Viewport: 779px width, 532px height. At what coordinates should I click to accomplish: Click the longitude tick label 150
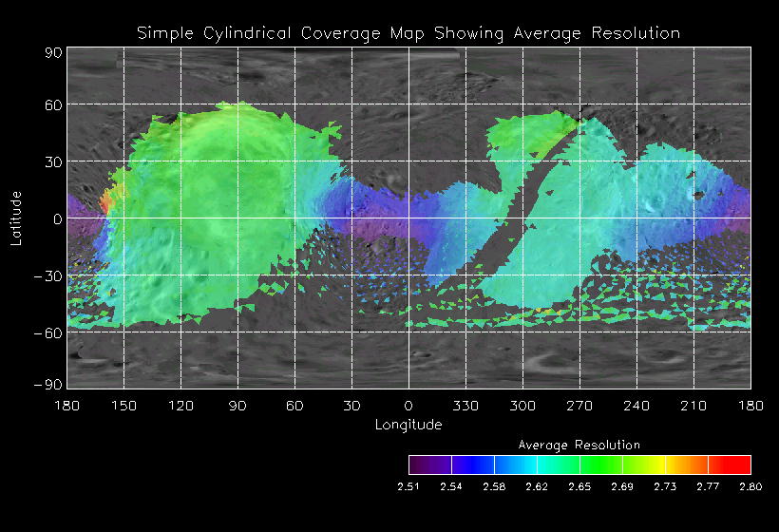tap(123, 406)
